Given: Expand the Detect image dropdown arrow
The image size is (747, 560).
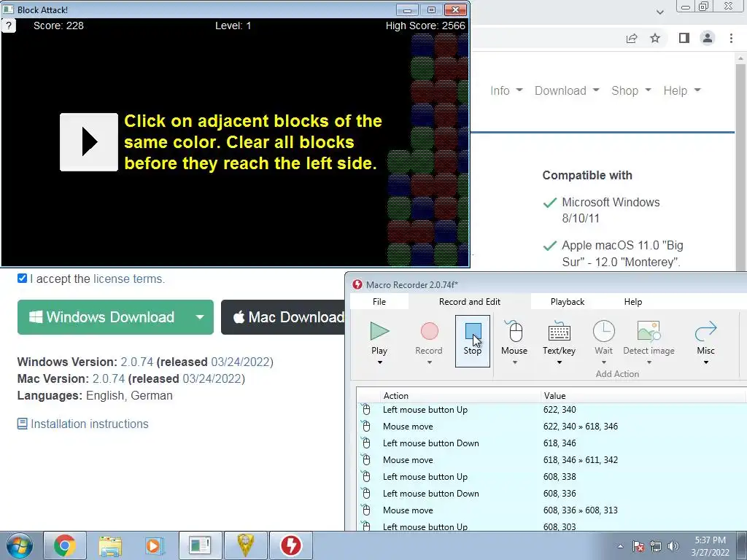Looking at the screenshot, I should click(x=649, y=363).
